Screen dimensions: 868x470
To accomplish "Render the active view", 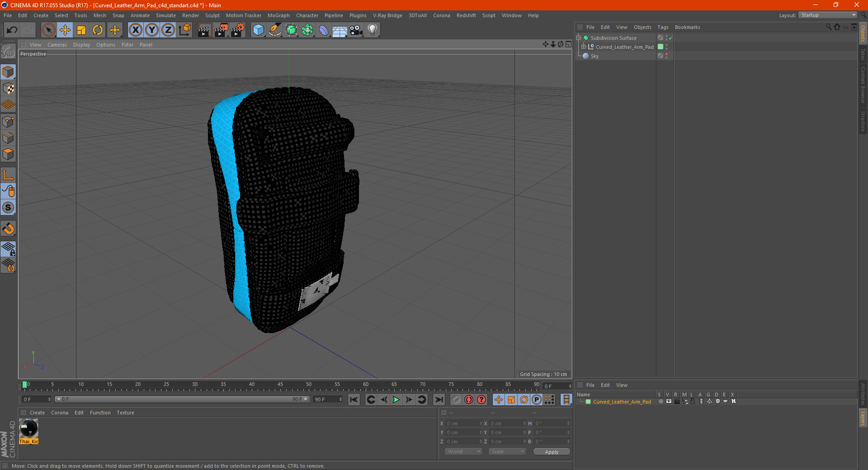I will [204, 30].
